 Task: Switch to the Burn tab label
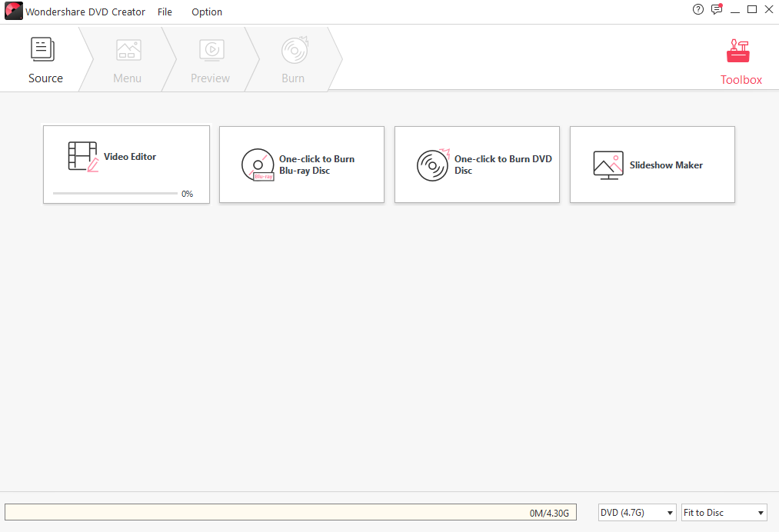tap(293, 78)
